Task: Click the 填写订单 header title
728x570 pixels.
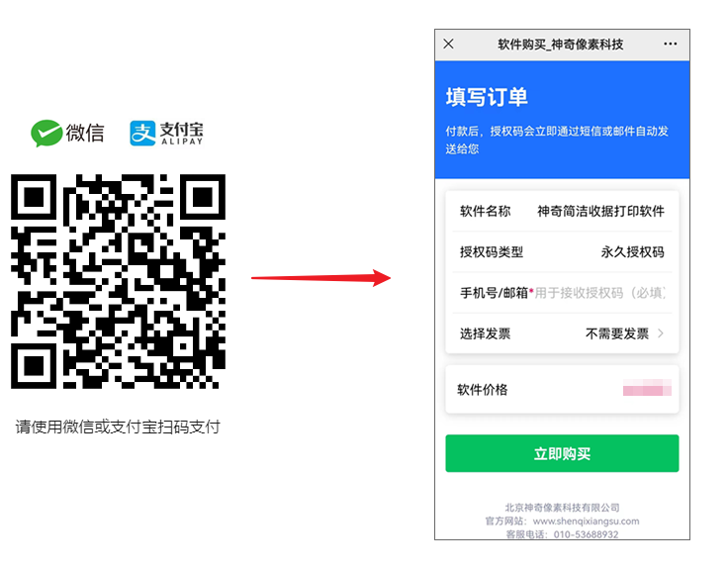Action: click(x=487, y=97)
